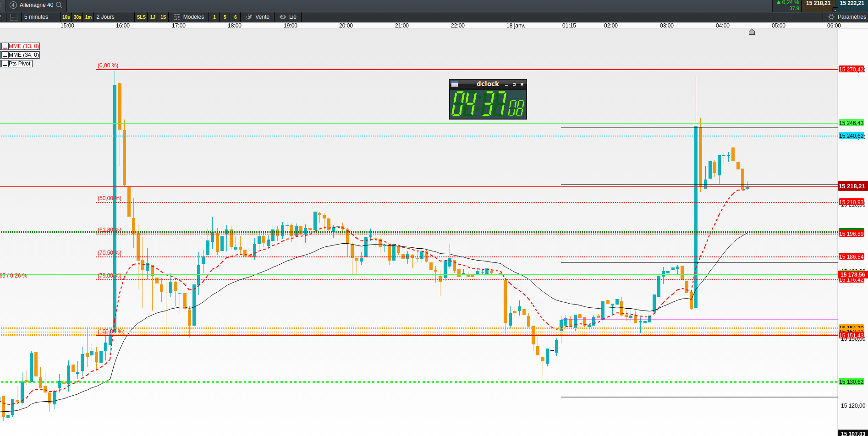
Task: Click the 18 janv. date on the time axis
Action: tap(516, 26)
